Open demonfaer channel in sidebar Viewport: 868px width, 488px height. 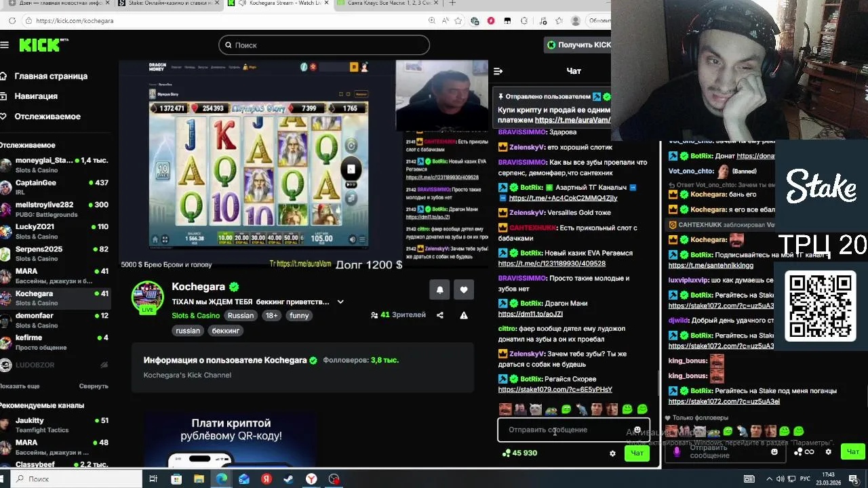pyautogui.click(x=54, y=320)
